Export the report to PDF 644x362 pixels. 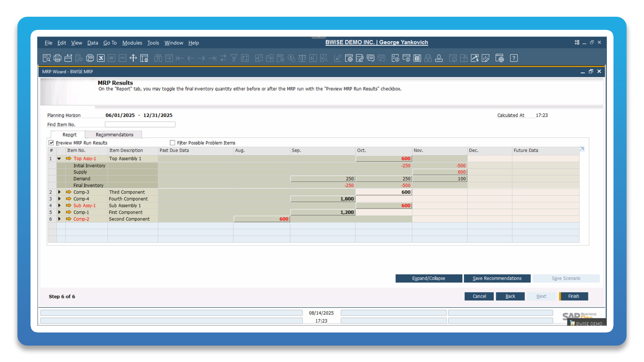point(122,58)
